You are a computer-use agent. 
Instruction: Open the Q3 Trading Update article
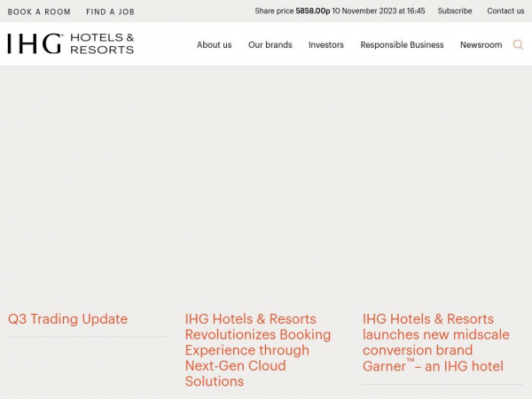pos(68,319)
